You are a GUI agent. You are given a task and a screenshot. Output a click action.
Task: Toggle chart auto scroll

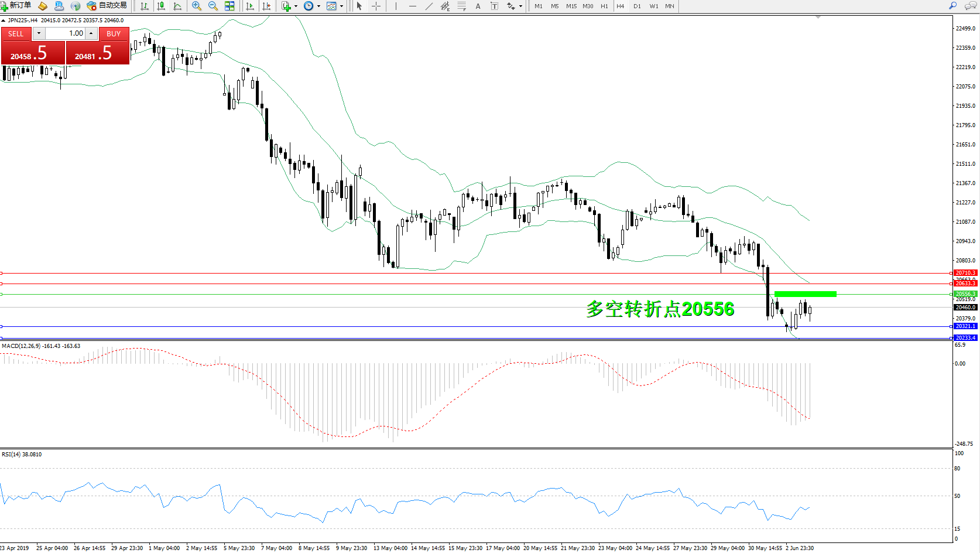(250, 6)
